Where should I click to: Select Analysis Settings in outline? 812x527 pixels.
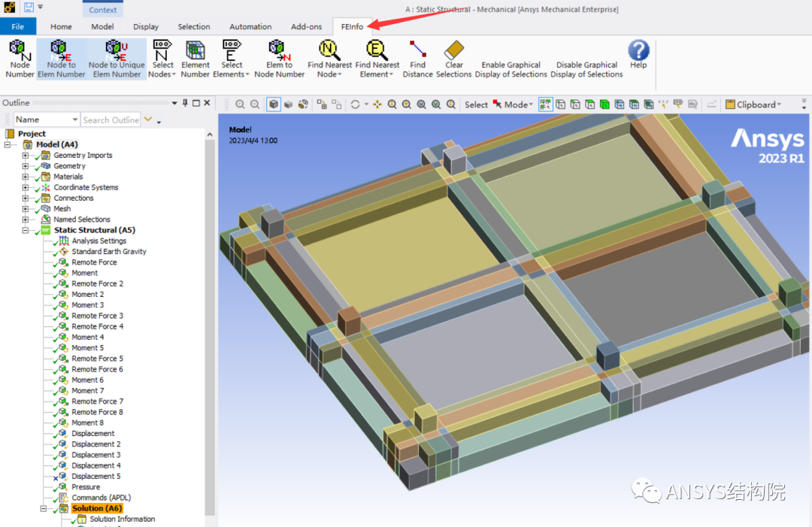(x=99, y=241)
